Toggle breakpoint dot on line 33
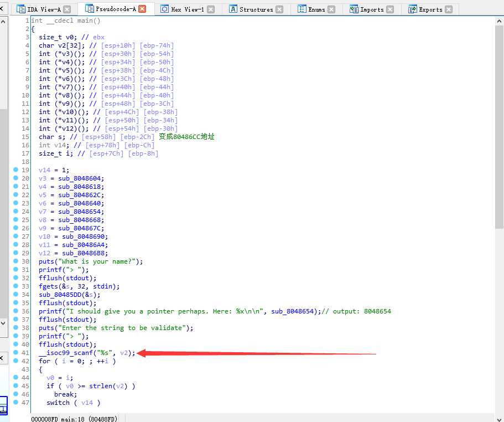This screenshot has width=504, height=422. (15, 286)
